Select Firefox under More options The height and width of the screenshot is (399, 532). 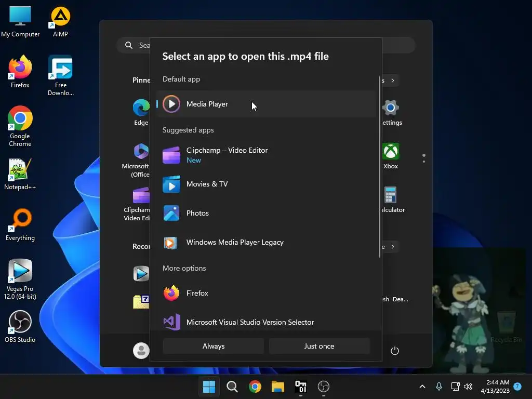[267, 293]
